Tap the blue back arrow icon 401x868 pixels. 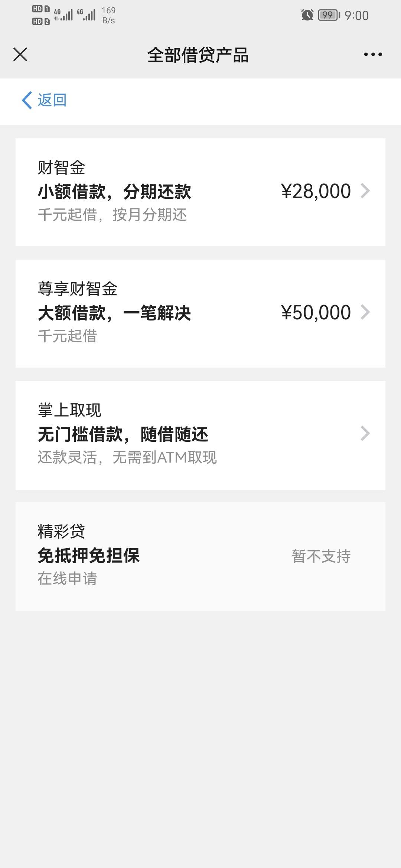[27, 100]
